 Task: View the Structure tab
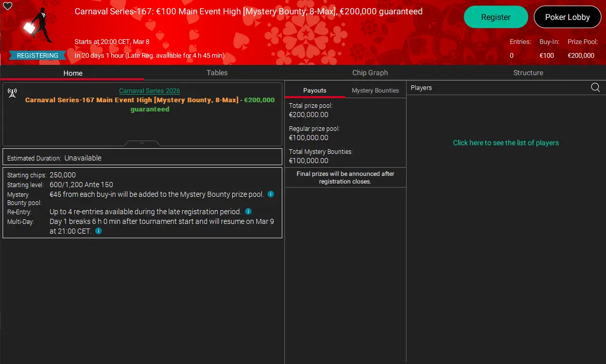[x=528, y=73]
